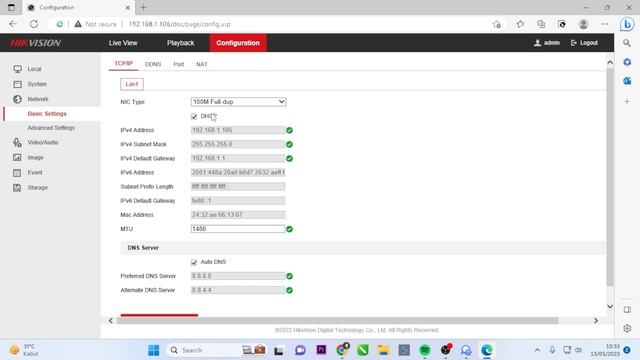The height and width of the screenshot is (360, 640).
Task: Close the Configuration browser tab
Action: tap(127, 7)
